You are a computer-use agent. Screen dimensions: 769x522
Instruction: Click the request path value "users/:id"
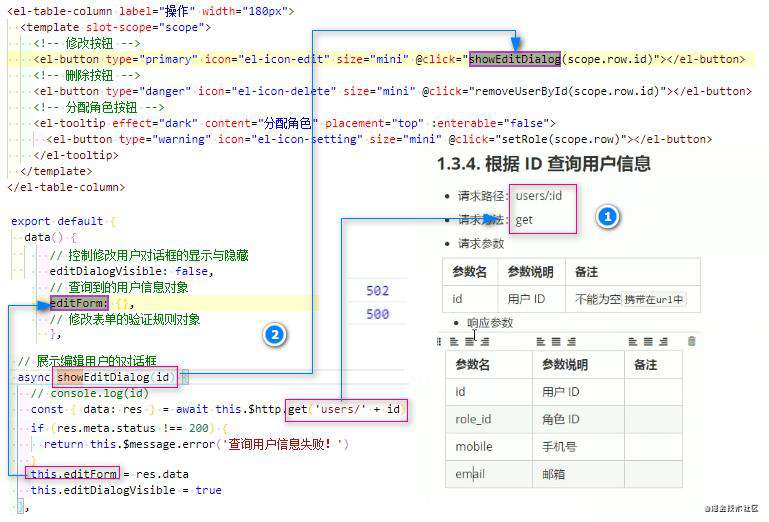click(538, 196)
